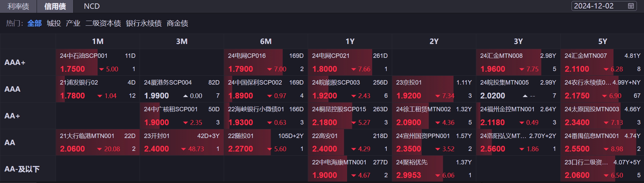Image resolution: width=644 pixels, height=183 pixels.
Task: Open bond 24中石油SCP001 cell
Action: 84,56
